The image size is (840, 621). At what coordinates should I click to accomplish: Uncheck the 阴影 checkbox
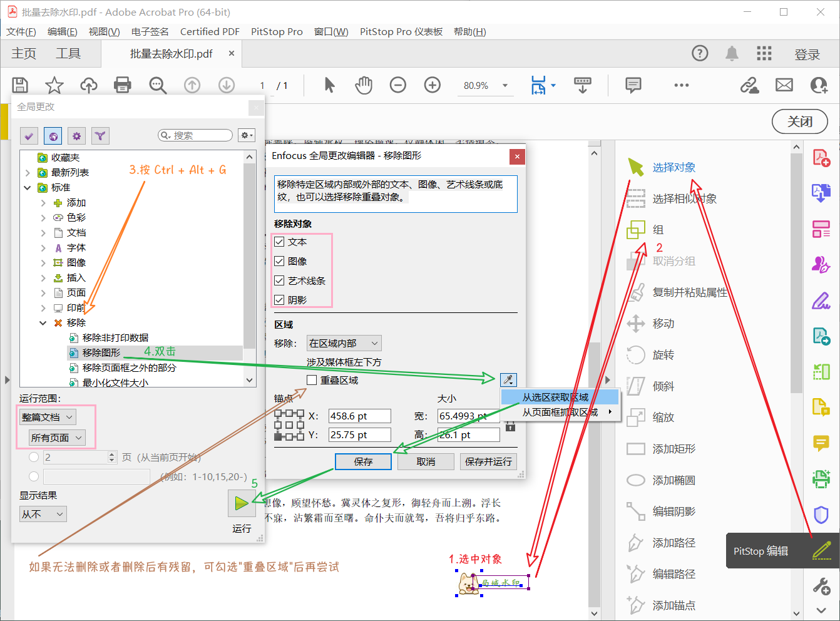point(279,300)
